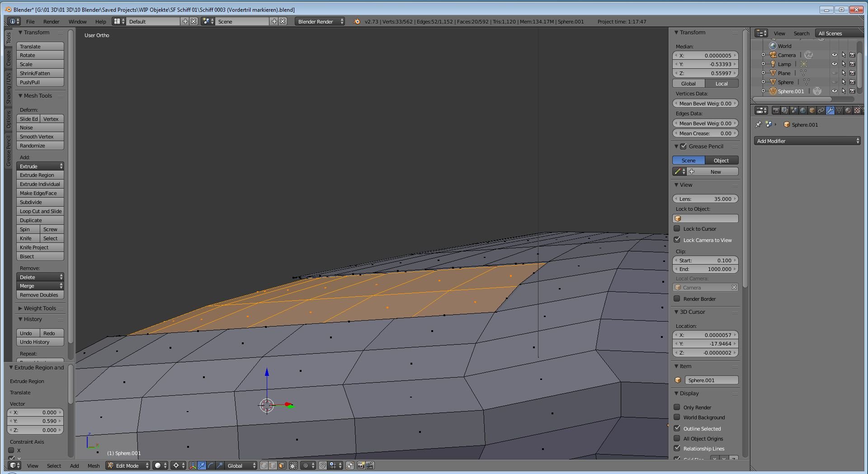Switch to the Shading / UVs tab

tap(8, 89)
